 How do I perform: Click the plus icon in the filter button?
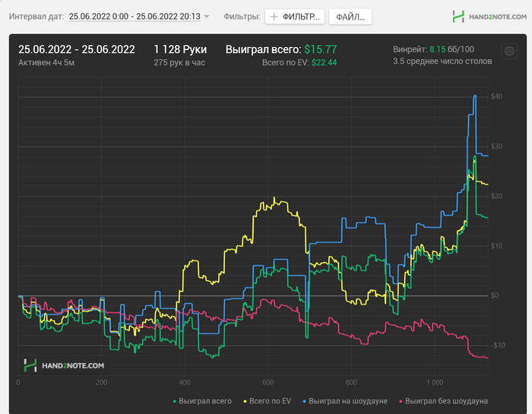pos(274,17)
